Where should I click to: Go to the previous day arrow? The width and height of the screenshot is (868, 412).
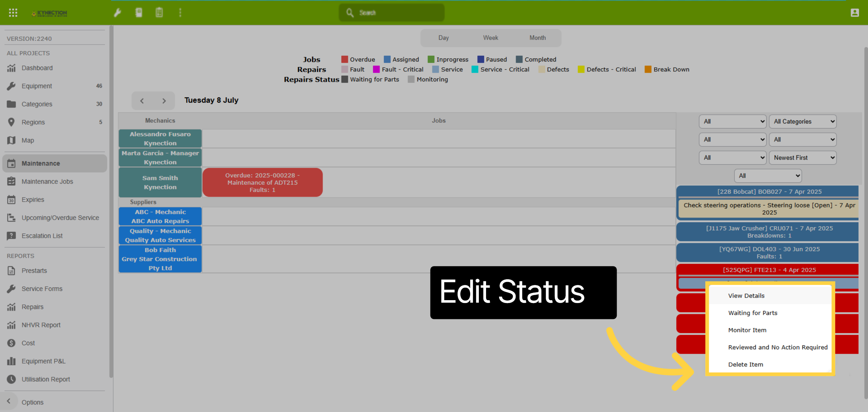pos(142,101)
